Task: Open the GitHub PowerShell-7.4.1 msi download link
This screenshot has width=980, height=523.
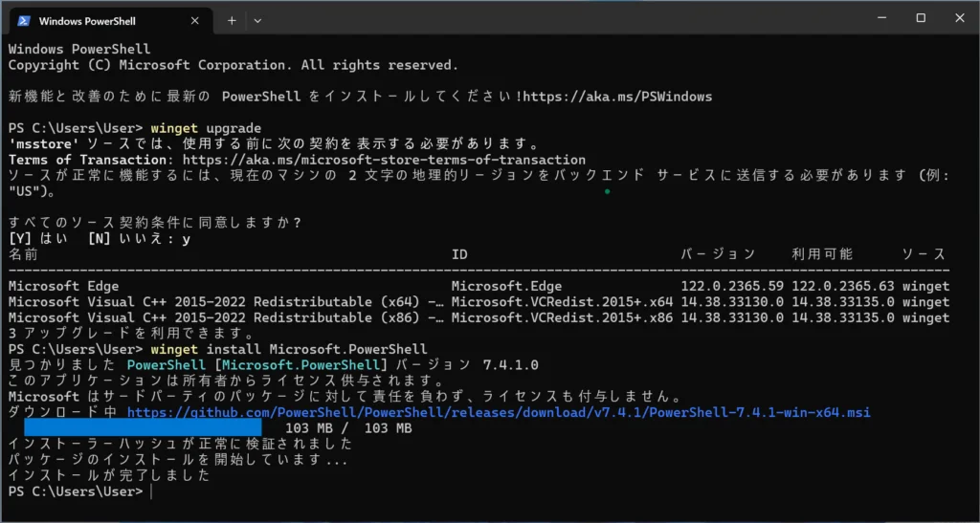Action: tap(498, 412)
